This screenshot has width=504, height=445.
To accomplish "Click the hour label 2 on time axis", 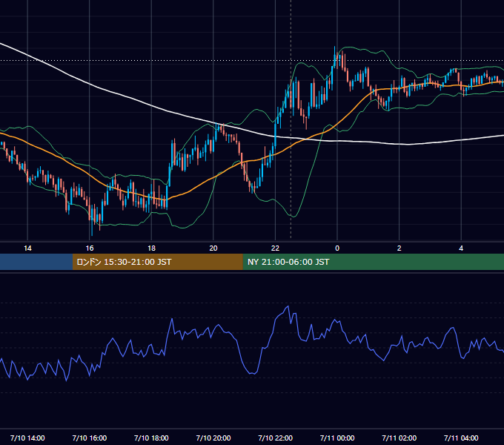I will [x=399, y=248].
